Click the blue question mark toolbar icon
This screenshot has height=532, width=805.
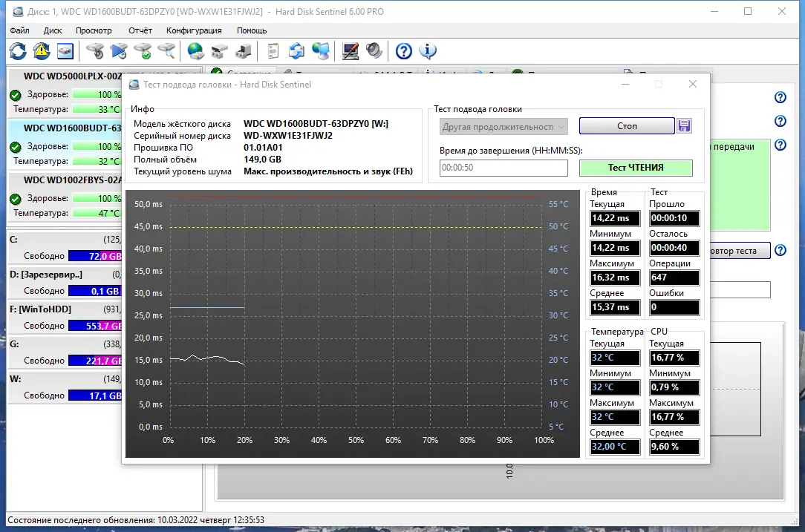point(403,51)
